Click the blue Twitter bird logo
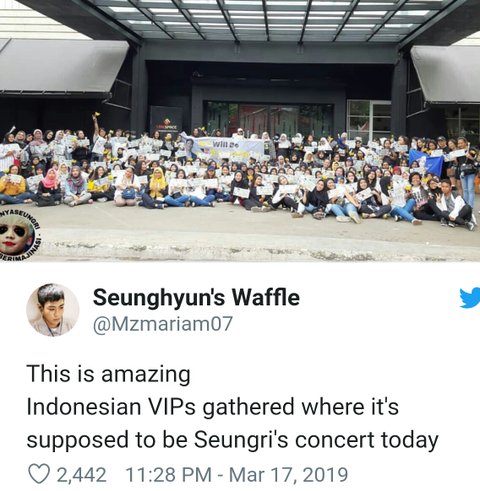The width and height of the screenshot is (480, 491). (470, 298)
